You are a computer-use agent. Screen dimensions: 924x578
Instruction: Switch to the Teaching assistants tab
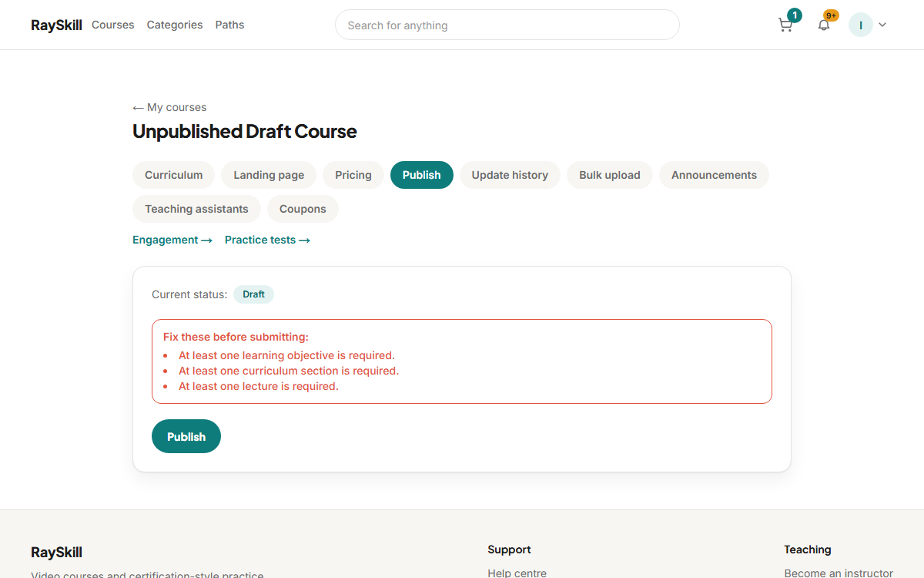coord(196,209)
